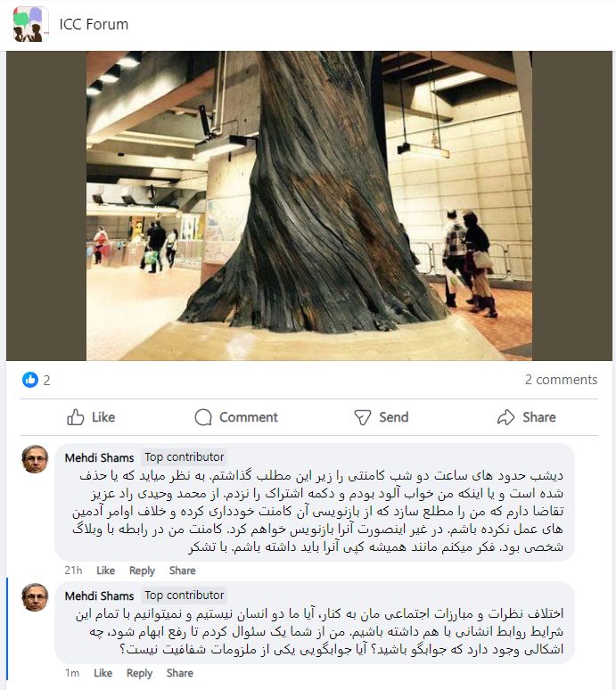Screen dimensions: 616x690
Task: Open Mehdi Shams name on first comment
Action: point(100,458)
